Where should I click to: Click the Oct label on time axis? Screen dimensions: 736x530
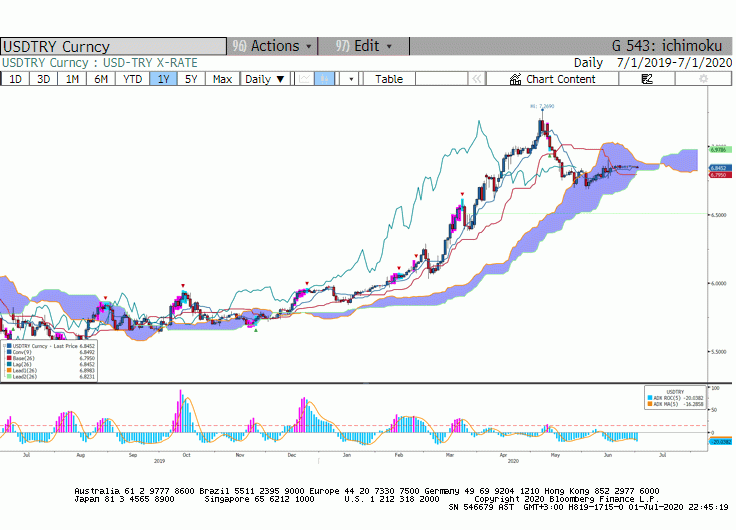coord(186,455)
